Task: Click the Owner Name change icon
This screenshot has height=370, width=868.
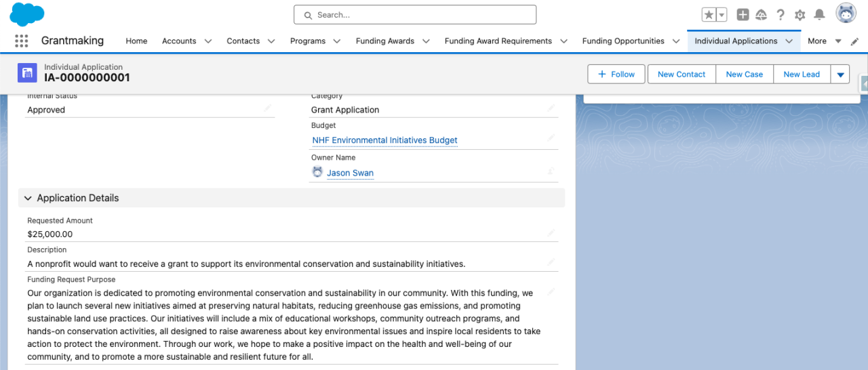Action: point(551,171)
